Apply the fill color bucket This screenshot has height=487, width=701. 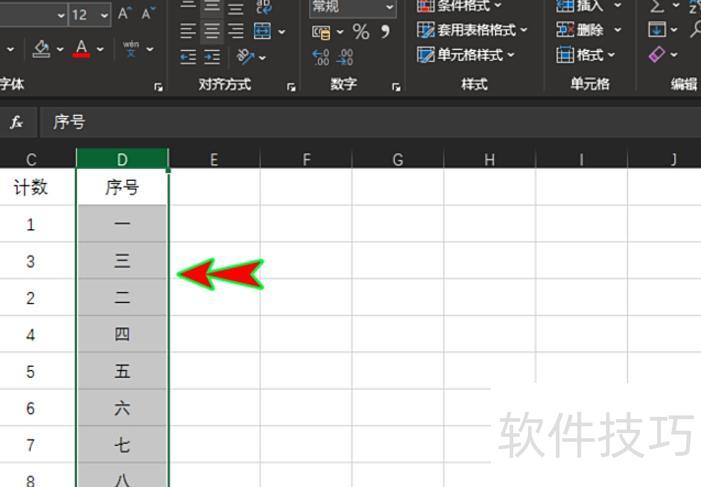41,49
